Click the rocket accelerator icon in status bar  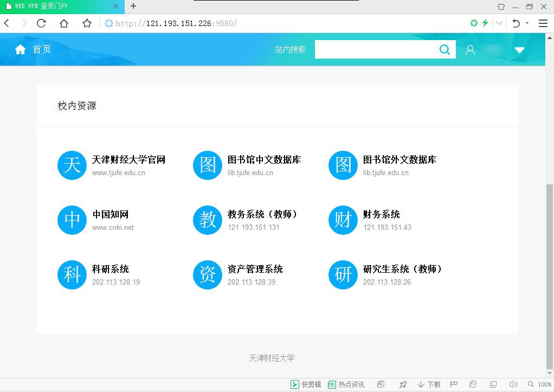403,384
